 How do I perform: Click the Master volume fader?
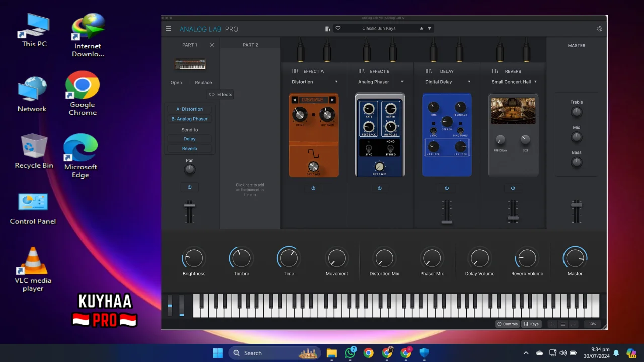pyautogui.click(x=577, y=205)
